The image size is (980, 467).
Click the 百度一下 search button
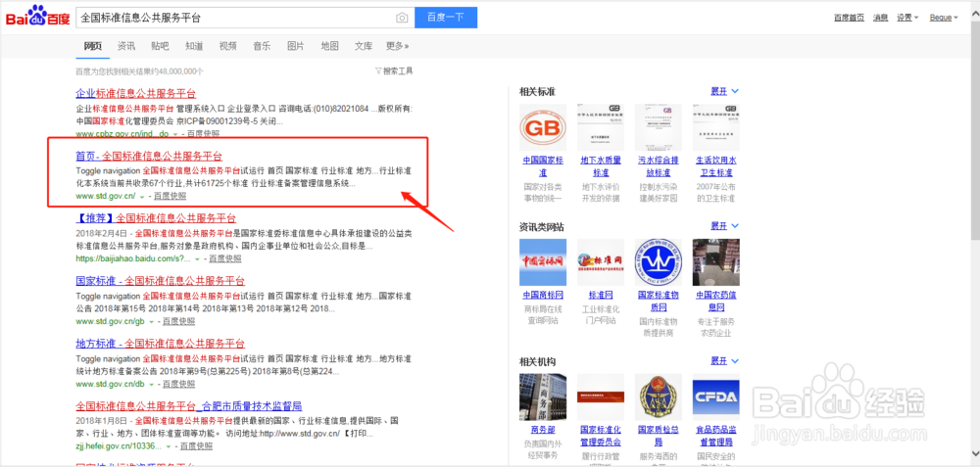[446, 18]
